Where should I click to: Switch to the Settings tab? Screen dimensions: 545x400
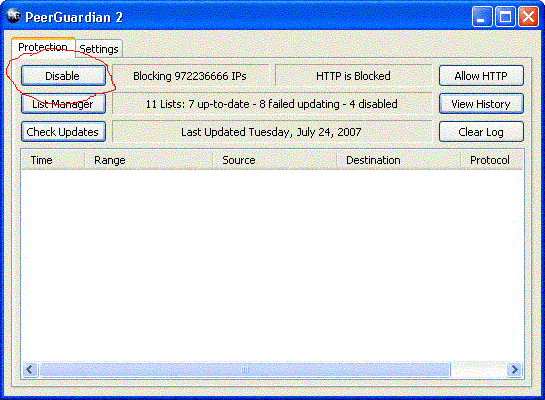coord(99,49)
